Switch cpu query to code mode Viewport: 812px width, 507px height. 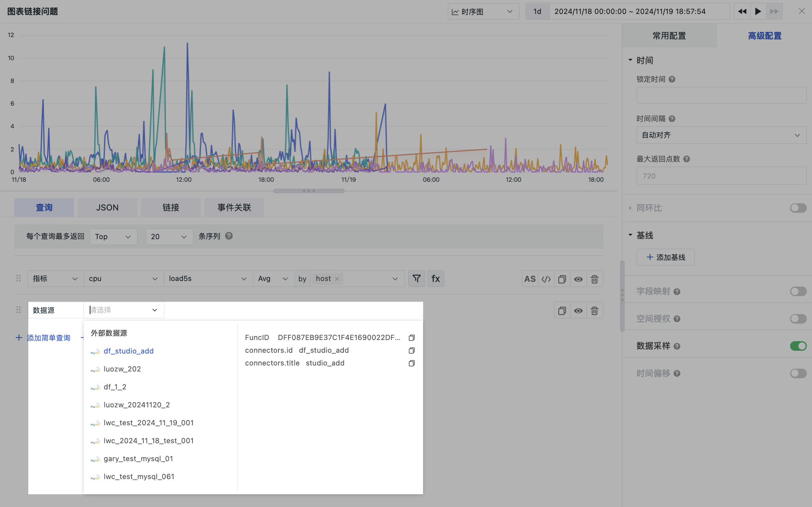point(546,279)
